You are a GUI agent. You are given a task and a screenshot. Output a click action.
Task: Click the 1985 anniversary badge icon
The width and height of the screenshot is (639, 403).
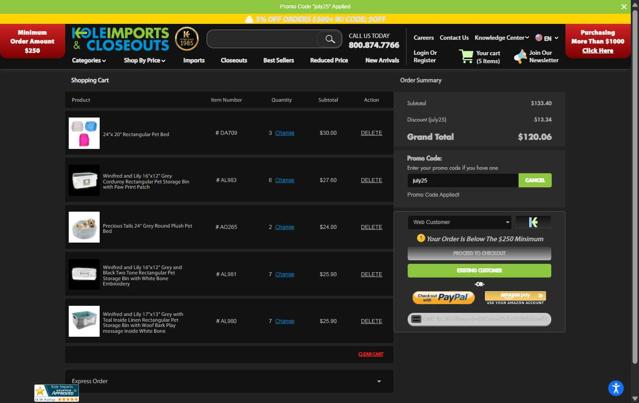pyautogui.click(x=187, y=39)
